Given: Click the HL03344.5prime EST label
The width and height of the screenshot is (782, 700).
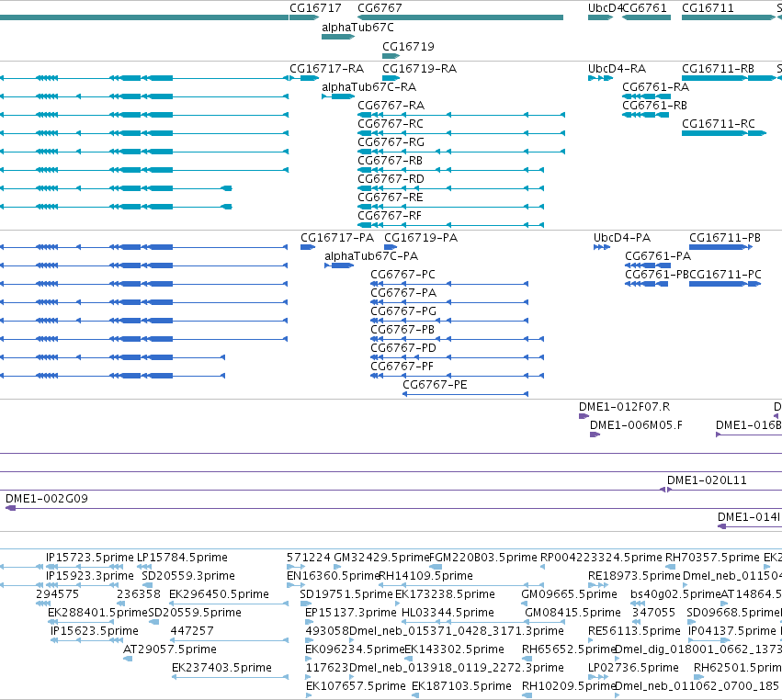Looking at the screenshot, I should pyautogui.click(x=448, y=612).
